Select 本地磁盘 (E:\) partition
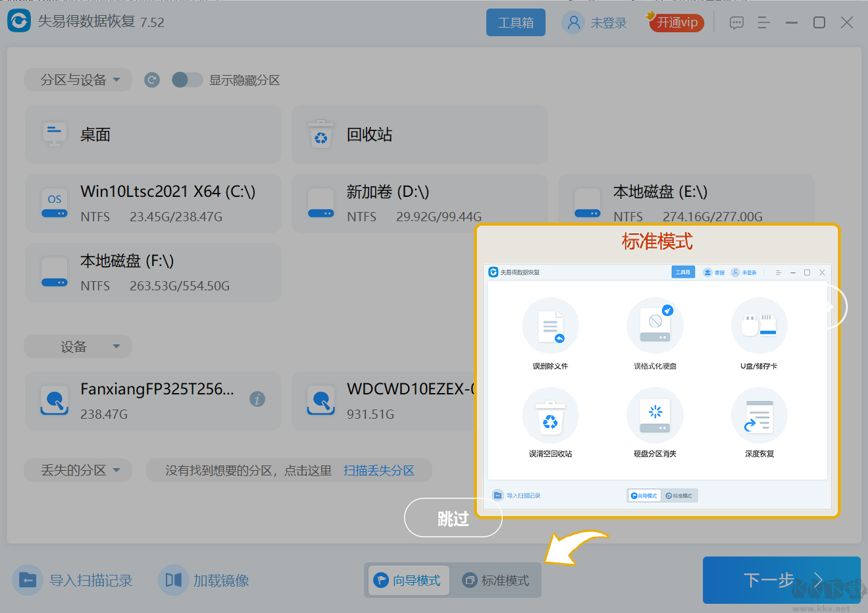 (x=686, y=200)
